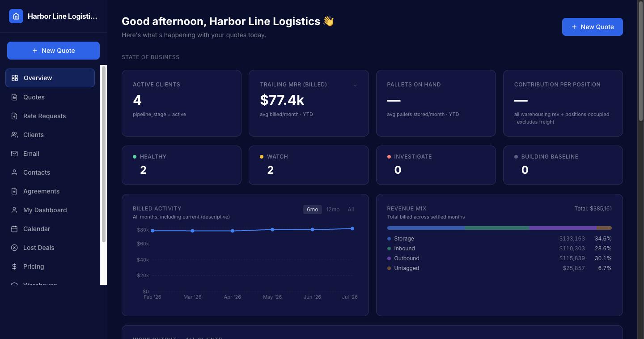The height and width of the screenshot is (339, 644).
Task: Click the Contacts person icon
Action: 14,172
